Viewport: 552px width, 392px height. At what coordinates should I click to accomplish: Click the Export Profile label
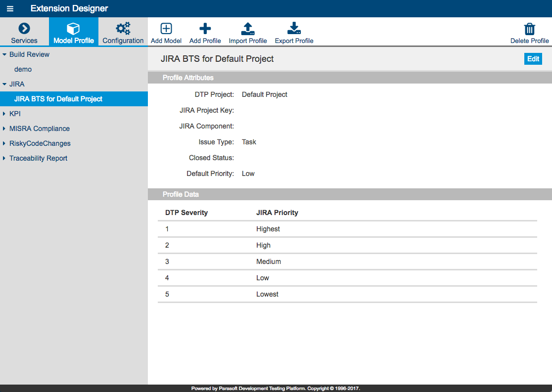tap(294, 41)
